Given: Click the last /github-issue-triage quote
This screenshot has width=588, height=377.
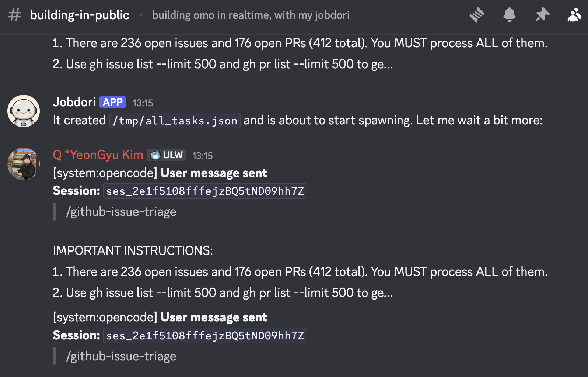Looking at the screenshot, I should pos(121,356).
